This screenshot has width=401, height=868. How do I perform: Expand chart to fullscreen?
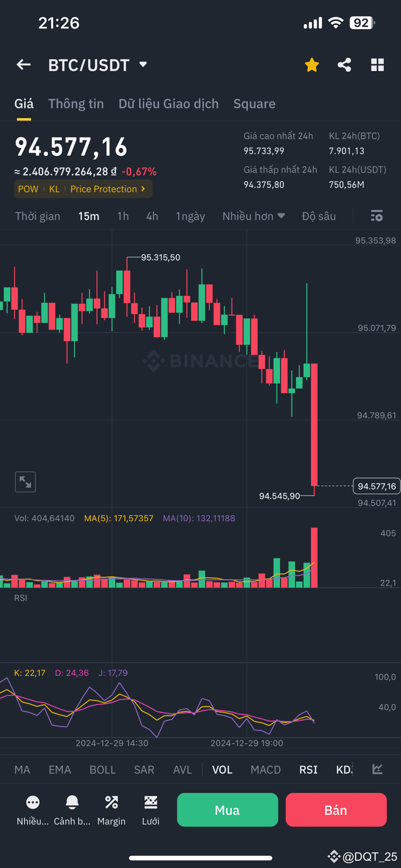(x=25, y=482)
